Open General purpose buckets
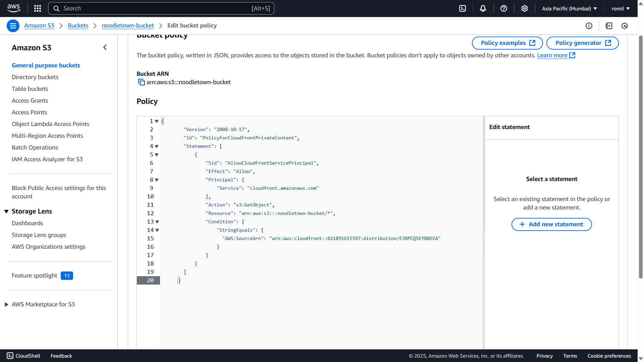 pos(46,65)
